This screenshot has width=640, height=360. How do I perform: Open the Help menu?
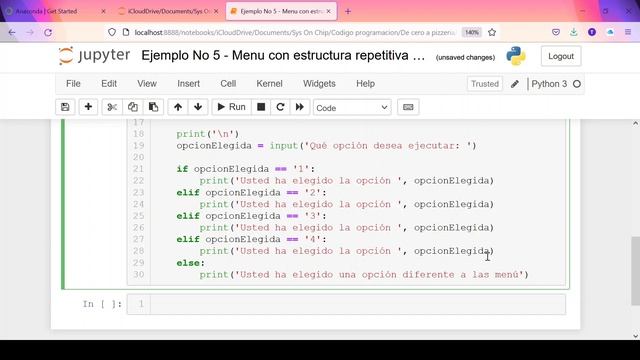coord(365,84)
